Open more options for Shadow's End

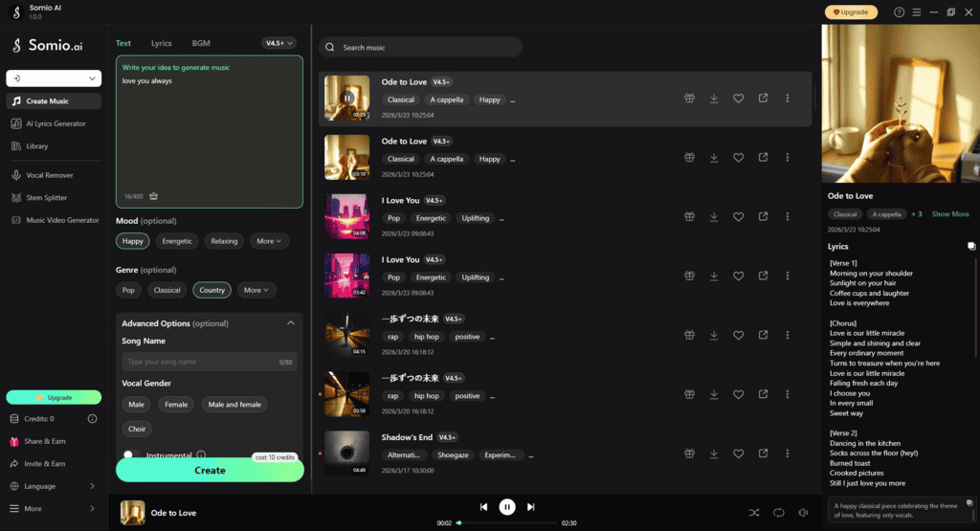click(x=788, y=454)
